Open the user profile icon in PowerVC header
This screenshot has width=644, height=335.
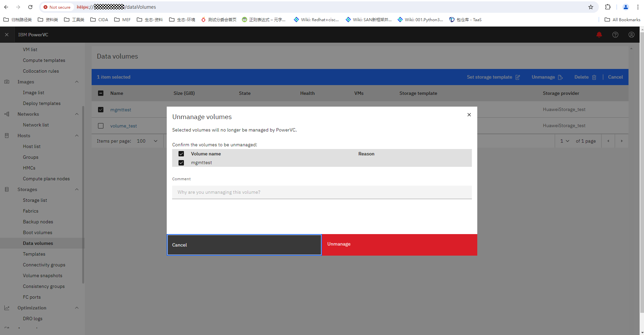pyautogui.click(x=631, y=35)
